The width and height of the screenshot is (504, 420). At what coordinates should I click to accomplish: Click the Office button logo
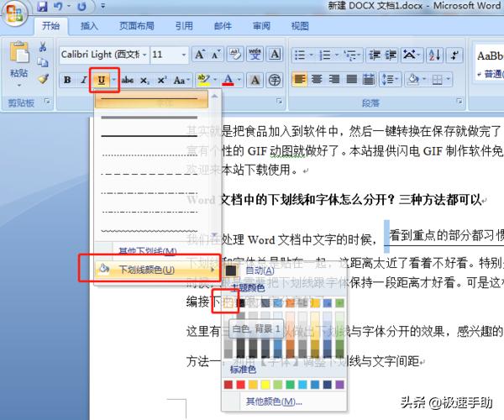pyautogui.click(x=14, y=13)
